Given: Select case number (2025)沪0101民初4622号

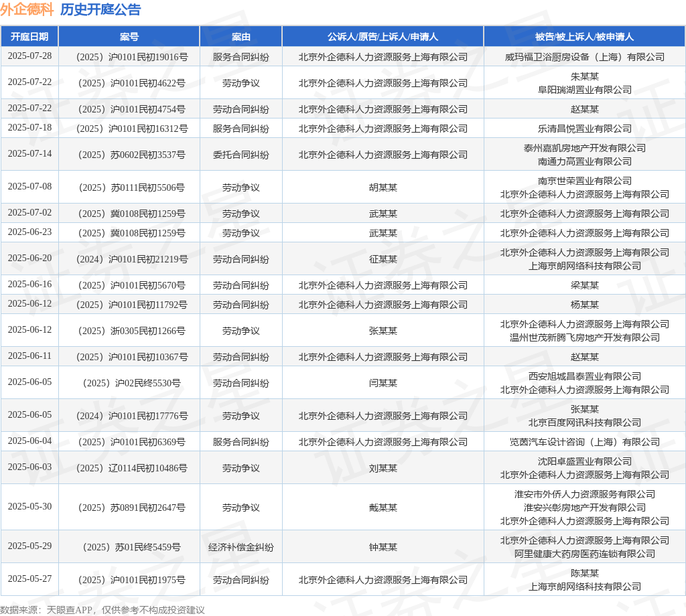Looking at the screenshot, I should pos(132,83).
